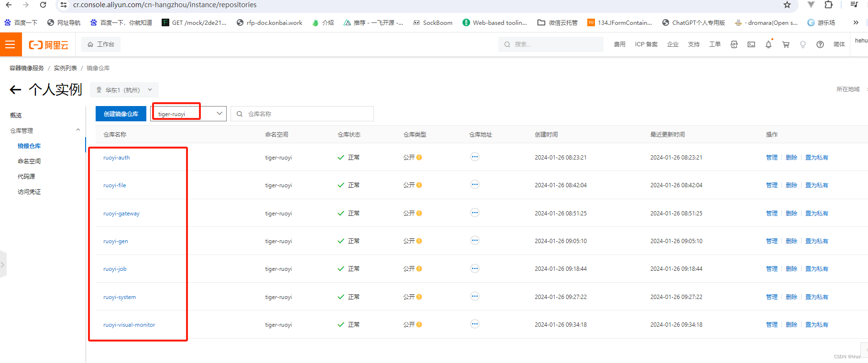Click 置为私有 for ruoyi-system
Viewport: 868px width, 363px height.
click(817, 297)
